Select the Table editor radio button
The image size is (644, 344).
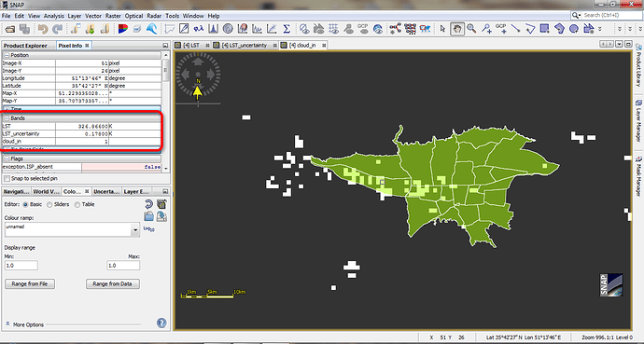[x=77, y=204]
